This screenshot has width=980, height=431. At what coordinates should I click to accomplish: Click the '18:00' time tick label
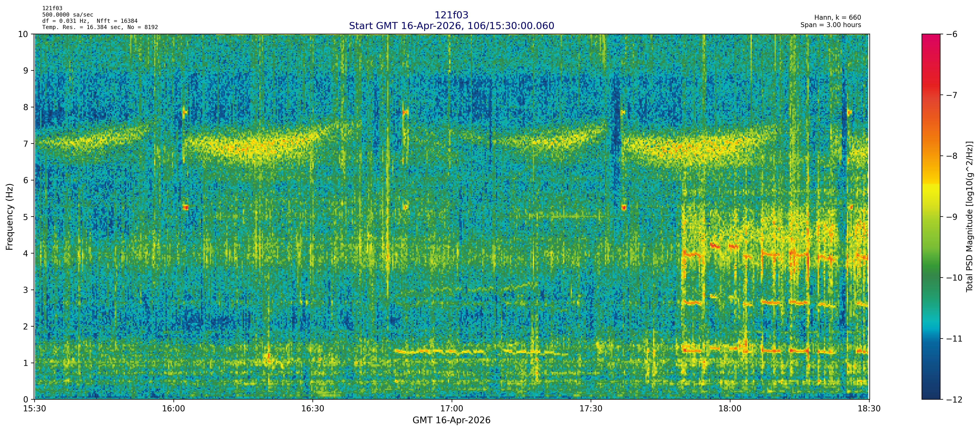click(x=730, y=409)
